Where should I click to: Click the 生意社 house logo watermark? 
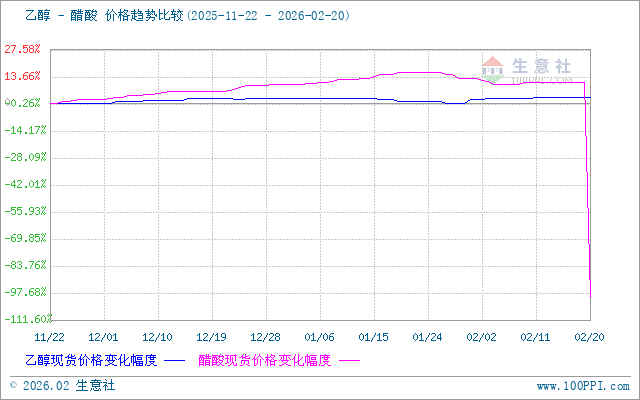[x=494, y=68]
